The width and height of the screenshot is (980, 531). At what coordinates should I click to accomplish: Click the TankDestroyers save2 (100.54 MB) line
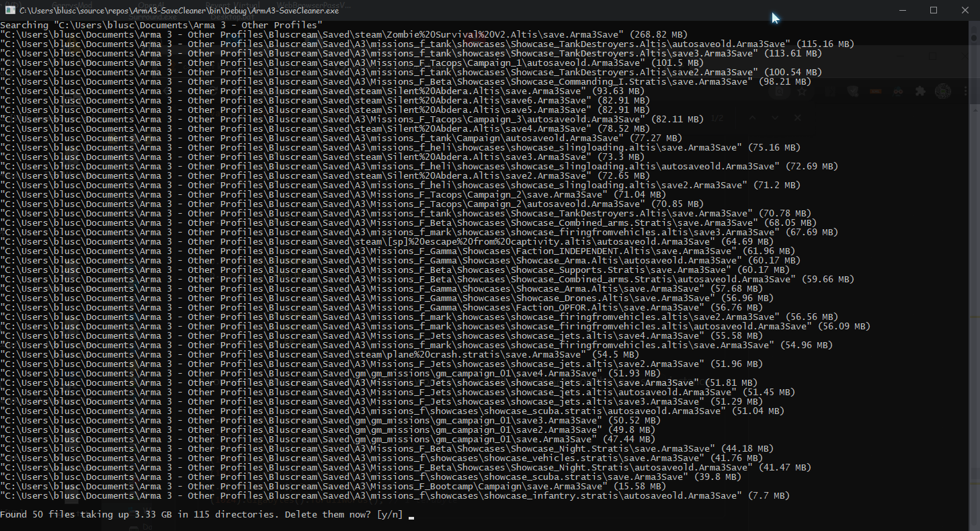pyautogui.click(x=411, y=72)
